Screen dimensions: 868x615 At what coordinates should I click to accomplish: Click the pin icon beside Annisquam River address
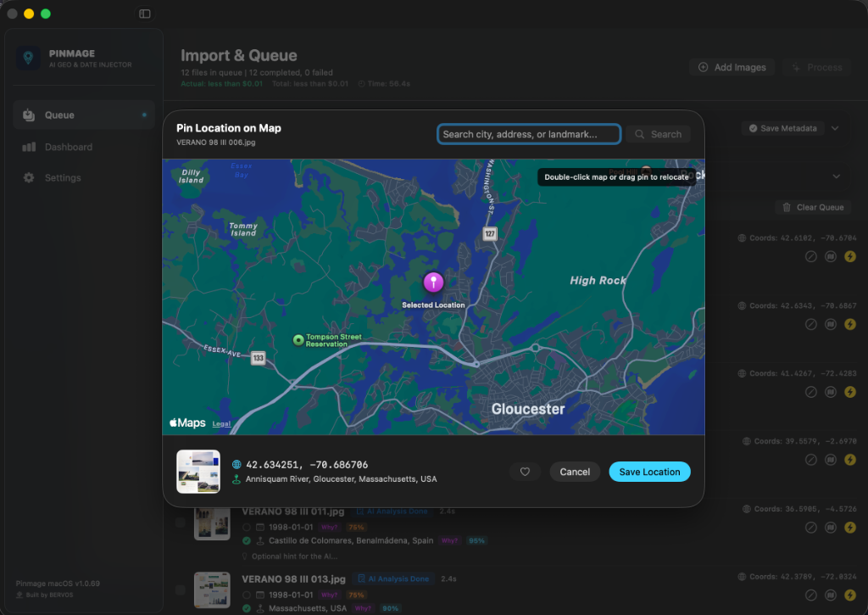coord(236,479)
